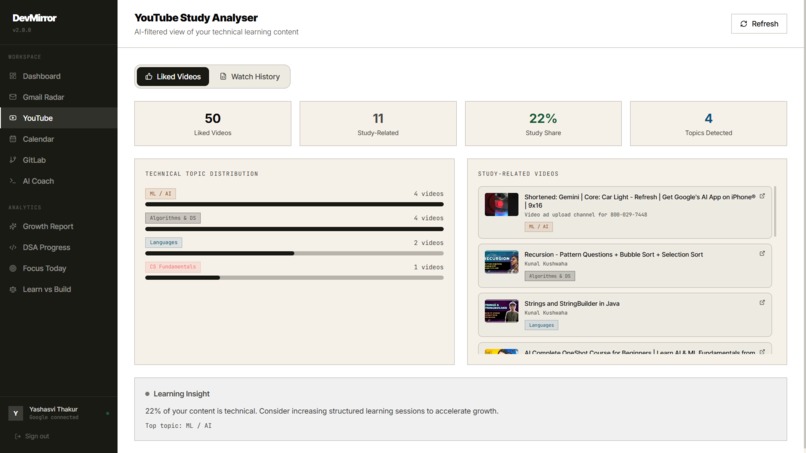Click the Strings in Java video thumbnail

501,311
